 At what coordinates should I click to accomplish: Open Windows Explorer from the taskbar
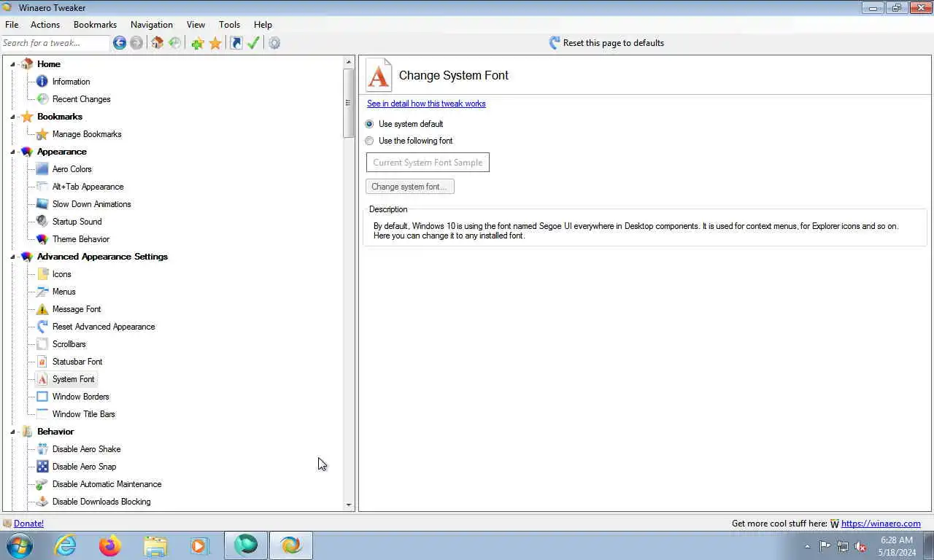point(155,545)
